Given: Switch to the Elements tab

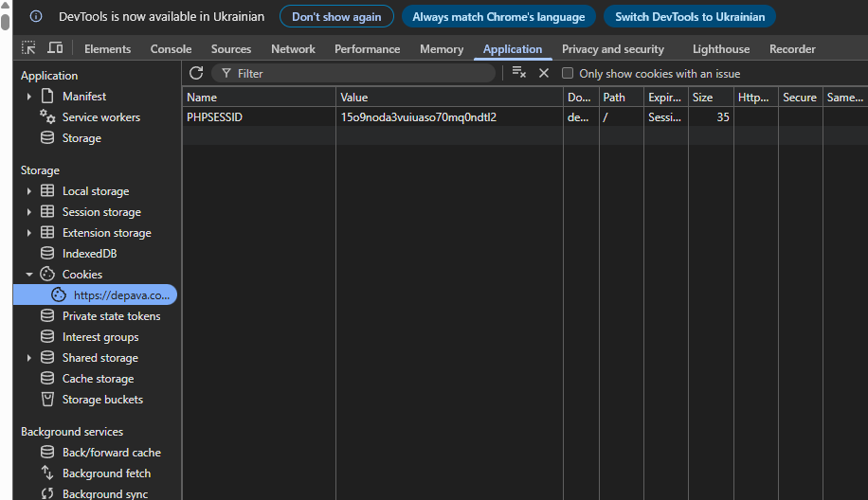Looking at the screenshot, I should (x=107, y=48).
